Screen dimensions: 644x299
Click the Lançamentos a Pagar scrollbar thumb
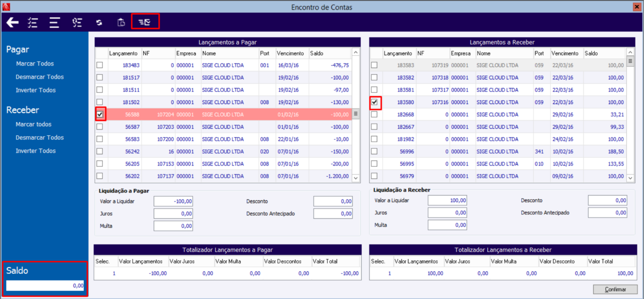(356, 114)
